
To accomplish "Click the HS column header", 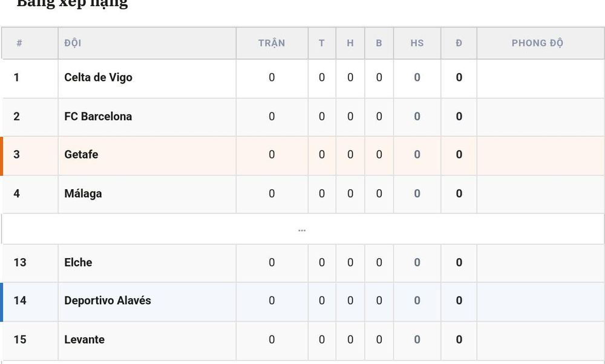I will tap(417, 43).
